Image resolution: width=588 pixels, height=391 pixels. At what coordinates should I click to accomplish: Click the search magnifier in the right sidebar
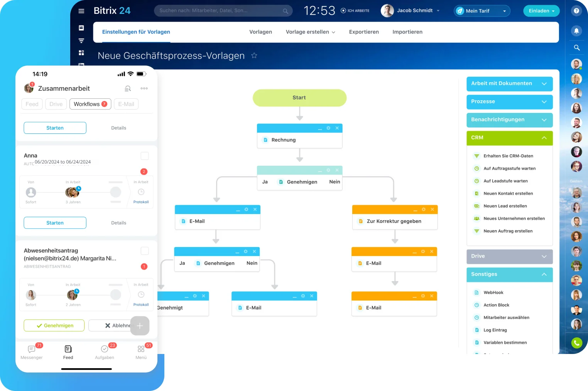click(576, 47)
